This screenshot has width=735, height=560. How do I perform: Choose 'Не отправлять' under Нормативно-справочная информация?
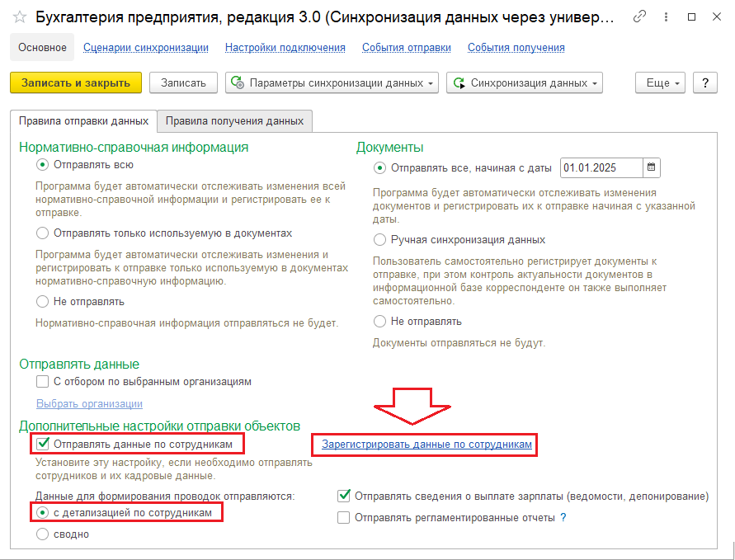point(42,301)
